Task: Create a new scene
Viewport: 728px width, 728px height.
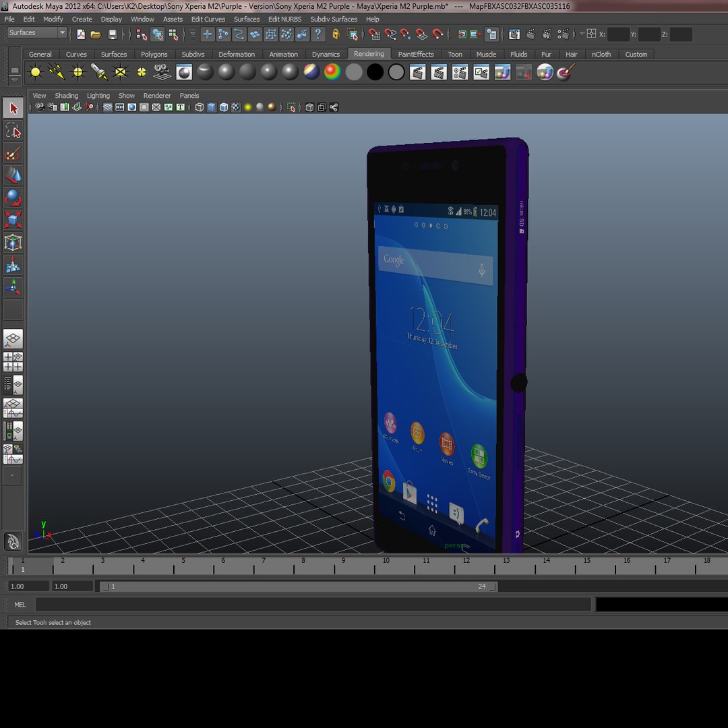Action: tap(81, 34)
